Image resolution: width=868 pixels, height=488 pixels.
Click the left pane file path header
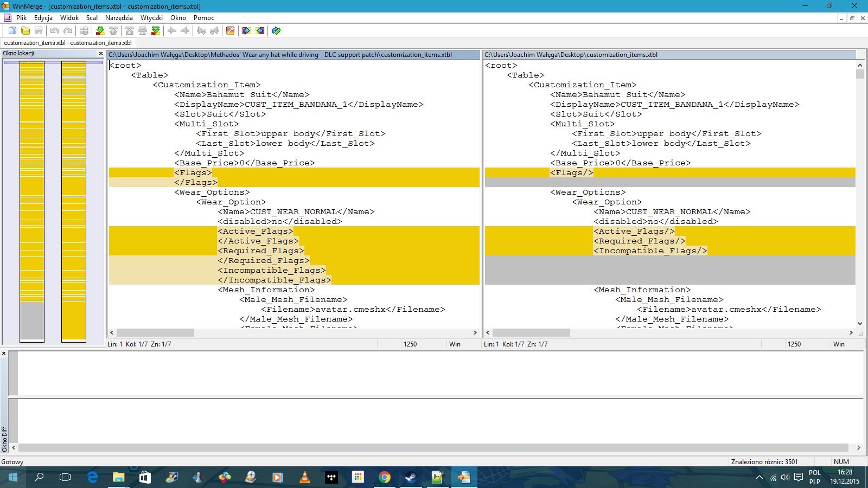(x=294, y=55)
